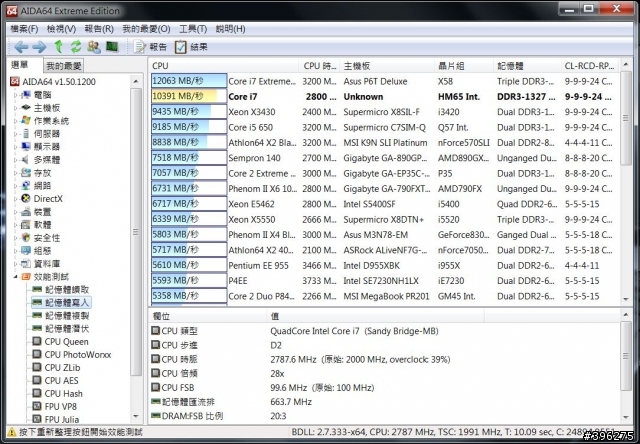640x444 pixels.
Task: Select the 12063 MB/秒 result bar
Action: (189, 81)
